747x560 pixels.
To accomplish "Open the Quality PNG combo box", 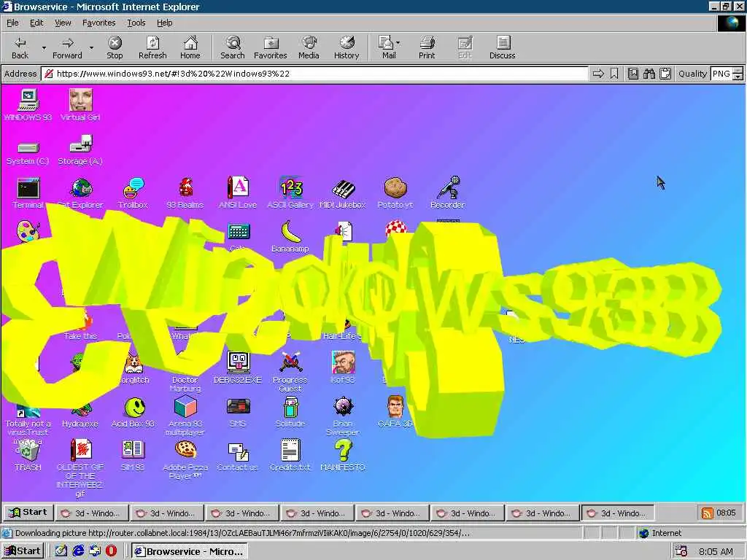I will coord(727,74).
